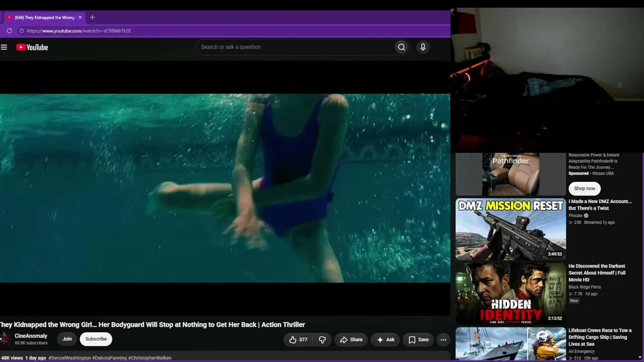Open 'Lifeboat Crews Race to Tow' title
644x362 pixels.
(x=600, y=337)
